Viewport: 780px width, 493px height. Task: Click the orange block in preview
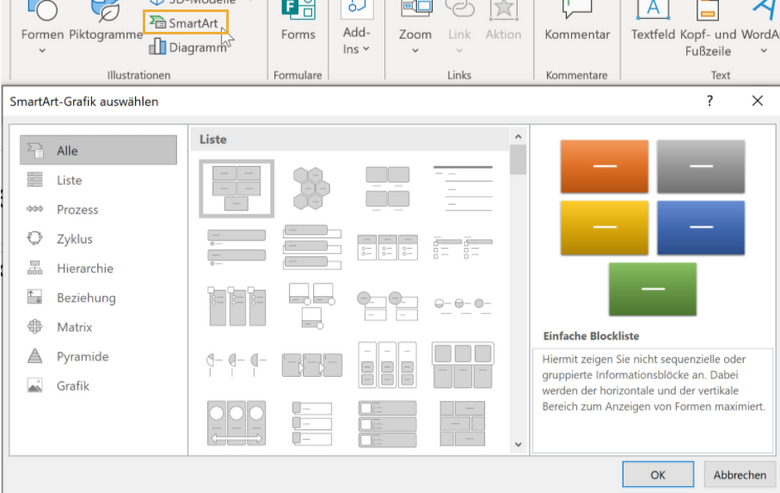click(604, 166)
